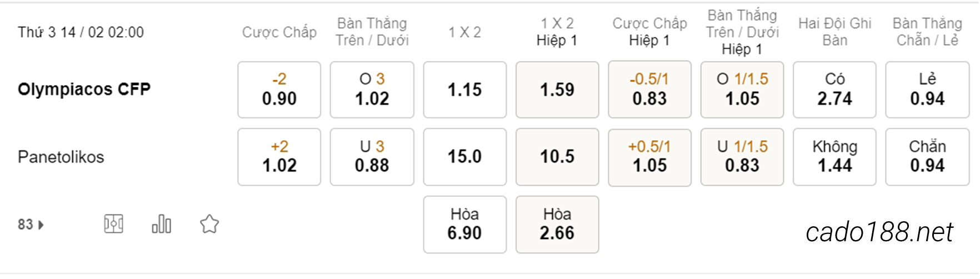Choose first-half Under 1/1.5 odds 0.83
This screenshot has height=279, width=980.
coord(742,157)
